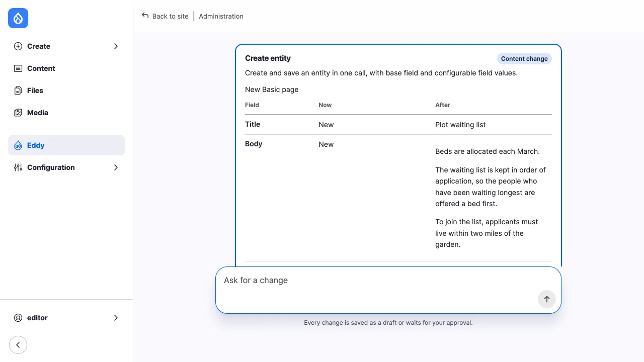Click the Create entity heading
Viewport: 644px width, 362px height.
pyautogui.click(x=268, y=58)
